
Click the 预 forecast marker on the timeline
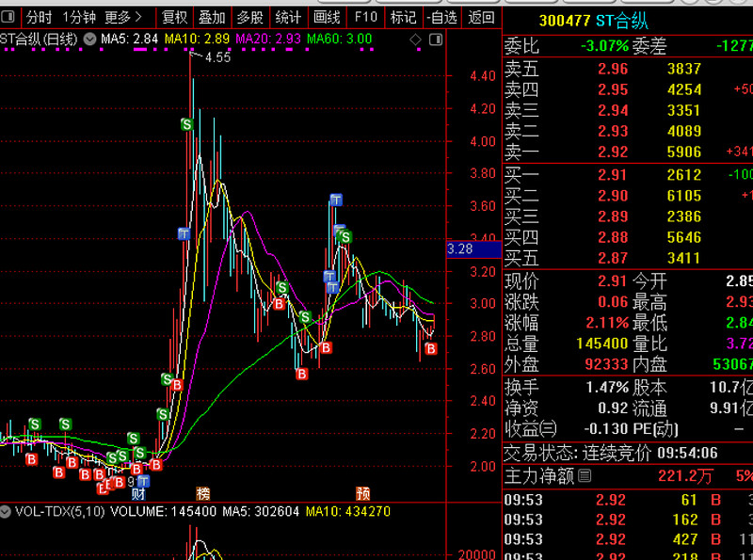pyautogui.click(x=362, y=494)
